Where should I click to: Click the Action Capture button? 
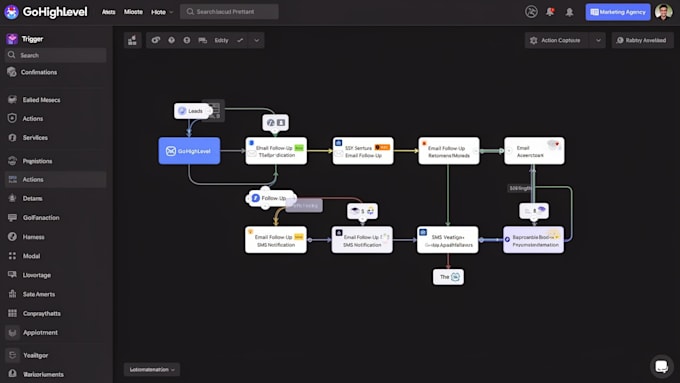click(x=557, y=40)
